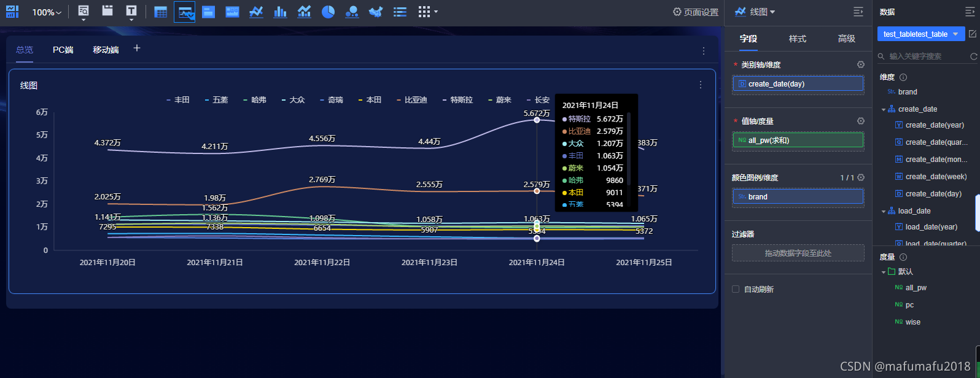The image size is (980, 378).
Task: Add a table chart from the toolbar
Action: [x=160, y=12]
